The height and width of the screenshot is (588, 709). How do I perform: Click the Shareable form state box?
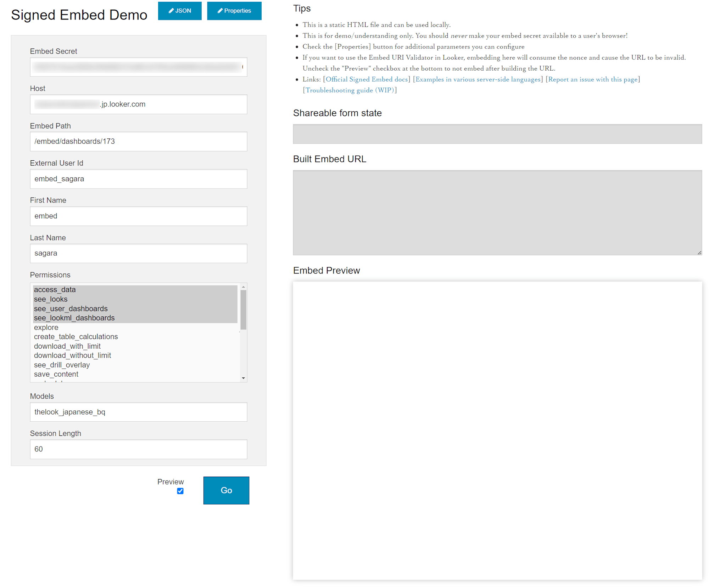coord(497,134)
